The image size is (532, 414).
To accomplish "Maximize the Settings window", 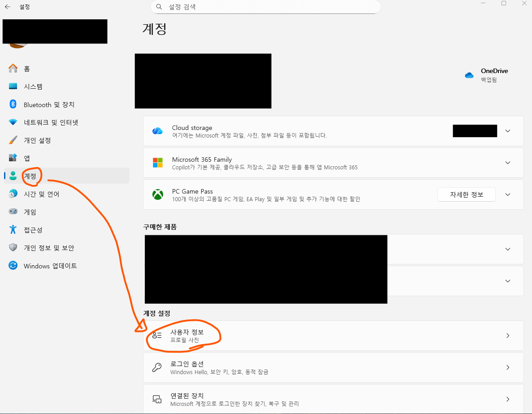I will point(503,4).
